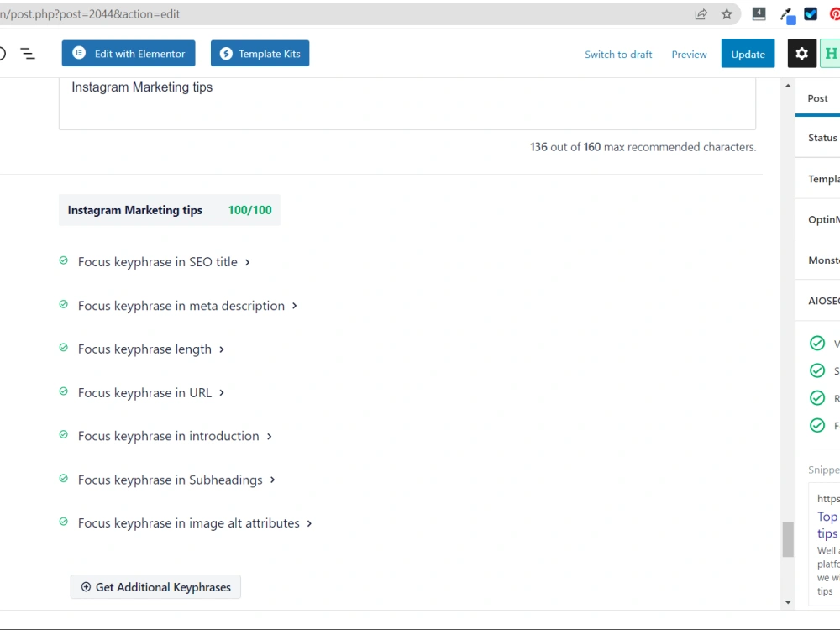840x630 pixels.
Task: Click second AIOSEO green check in sidebar
Action: pos(817,370)
